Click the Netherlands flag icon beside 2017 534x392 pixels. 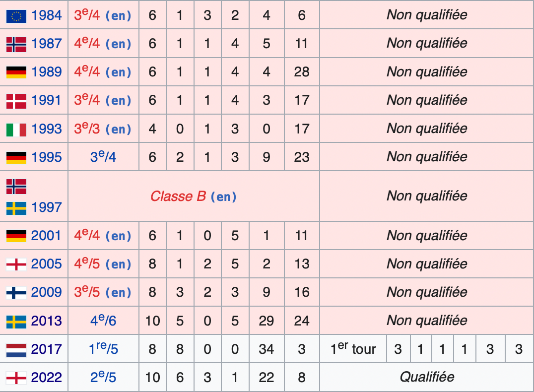[16, 350]
